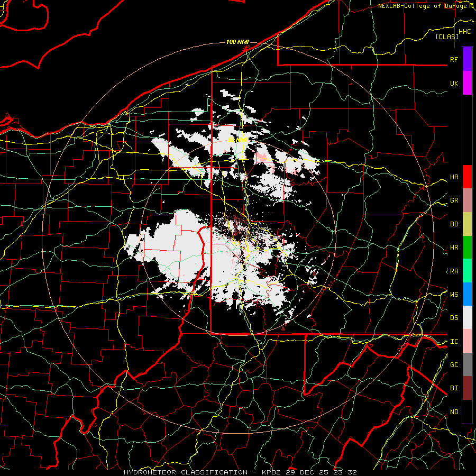Select the gray GC legend swatch

467,364
